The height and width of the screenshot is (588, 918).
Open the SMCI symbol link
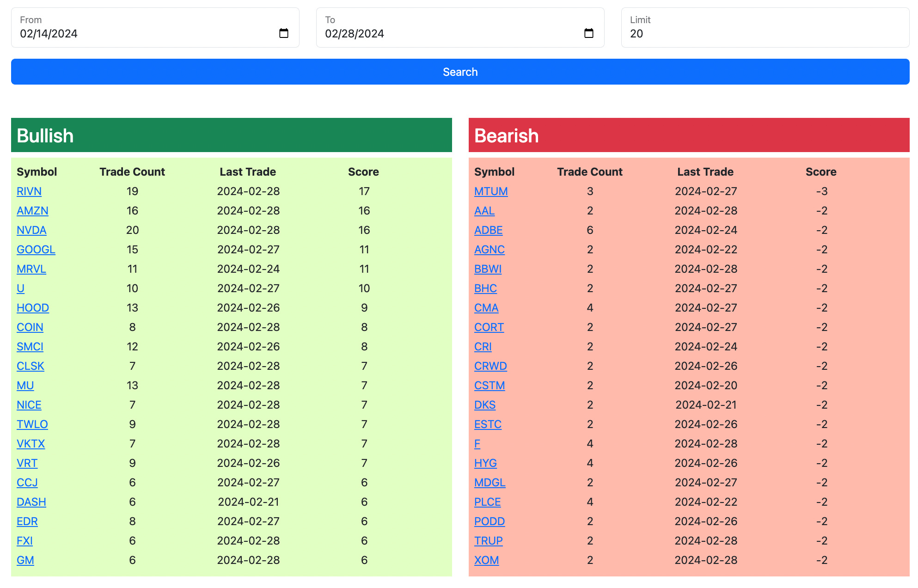coord(30,347)
